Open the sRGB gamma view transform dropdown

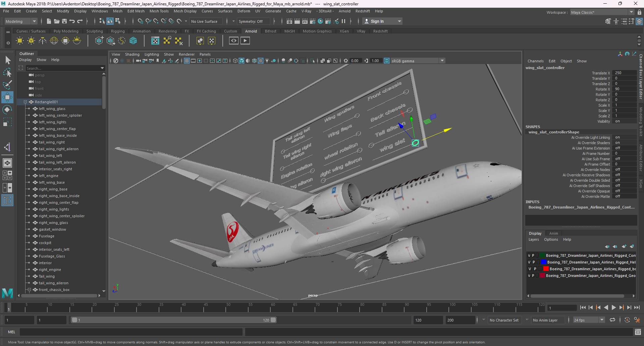point(418,61)
